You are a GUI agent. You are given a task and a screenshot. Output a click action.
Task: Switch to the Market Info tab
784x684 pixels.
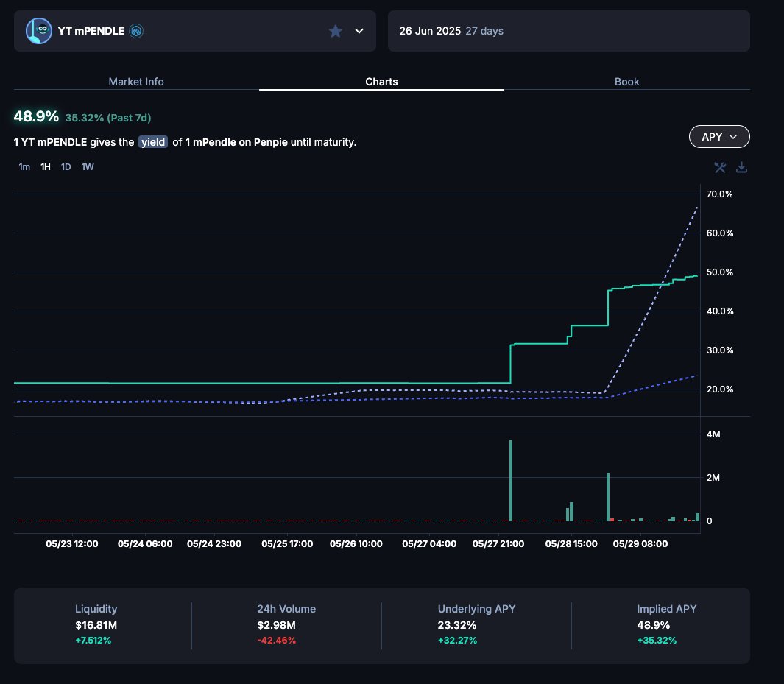[136, 82]
